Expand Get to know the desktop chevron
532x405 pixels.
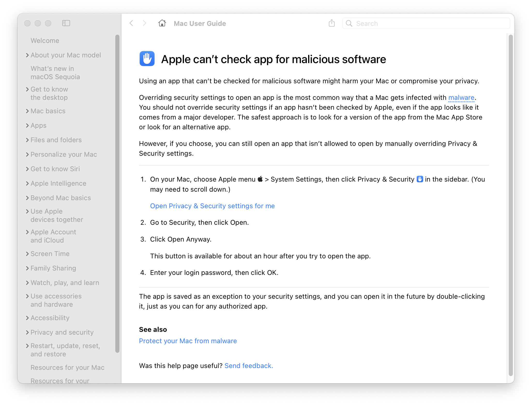click(27, 89)
